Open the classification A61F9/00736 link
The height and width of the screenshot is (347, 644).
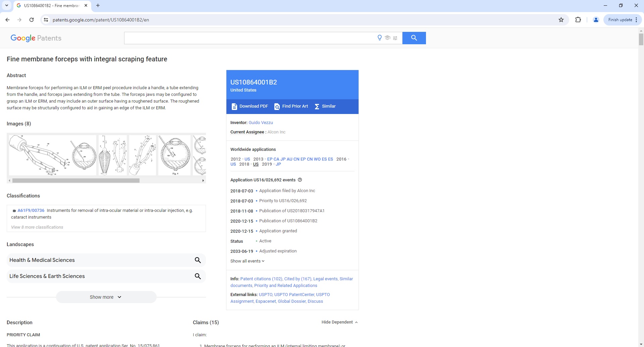pyautogui.click(x=31, y=210)
